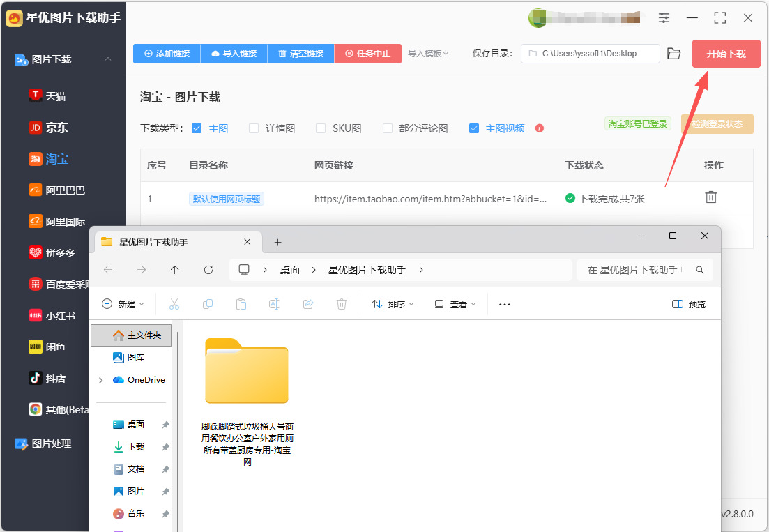Image resolution: width=769 pixels, height=532 pixels.
Task: Go up one level in explorer
Action: click(174, 270)
